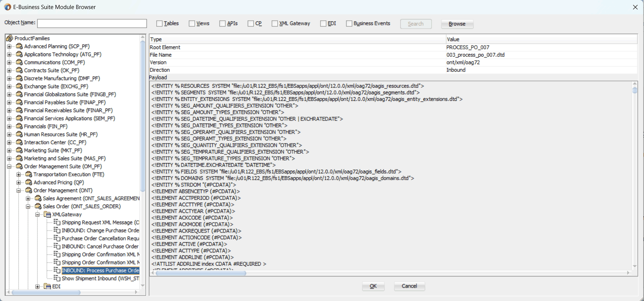Click the Marketing Suite (MKT_PF) folder icon

(19, 150)
